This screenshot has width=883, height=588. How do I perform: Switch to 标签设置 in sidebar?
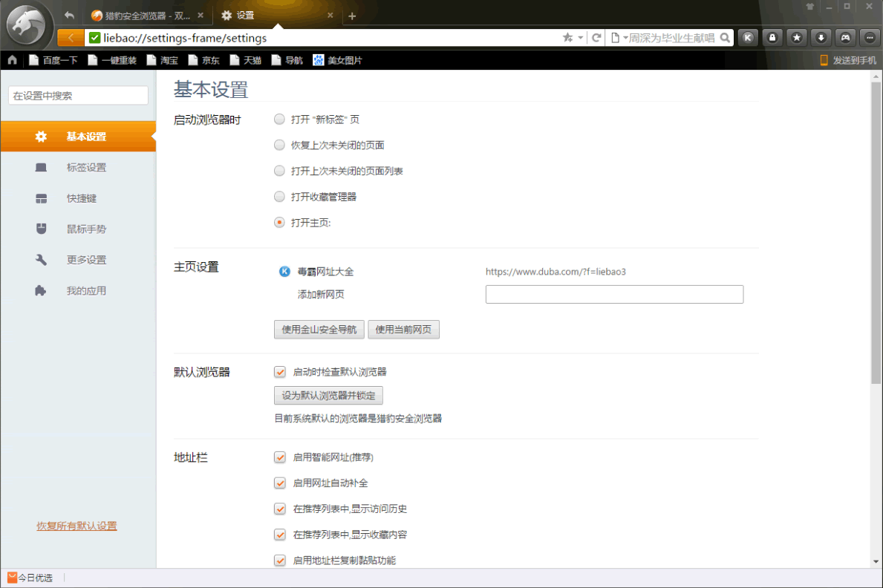click(x=86, y=168)
